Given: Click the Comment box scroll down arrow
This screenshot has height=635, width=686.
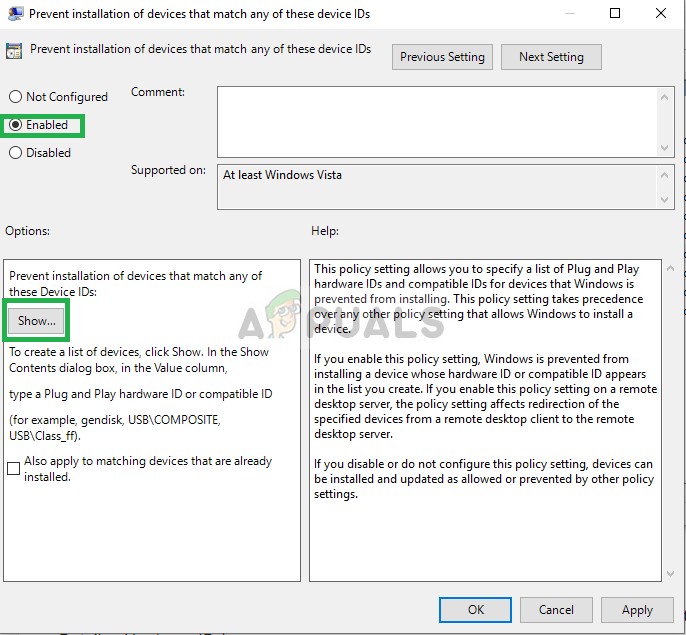Looking at the screenshot, I should (x=665, y=147).
